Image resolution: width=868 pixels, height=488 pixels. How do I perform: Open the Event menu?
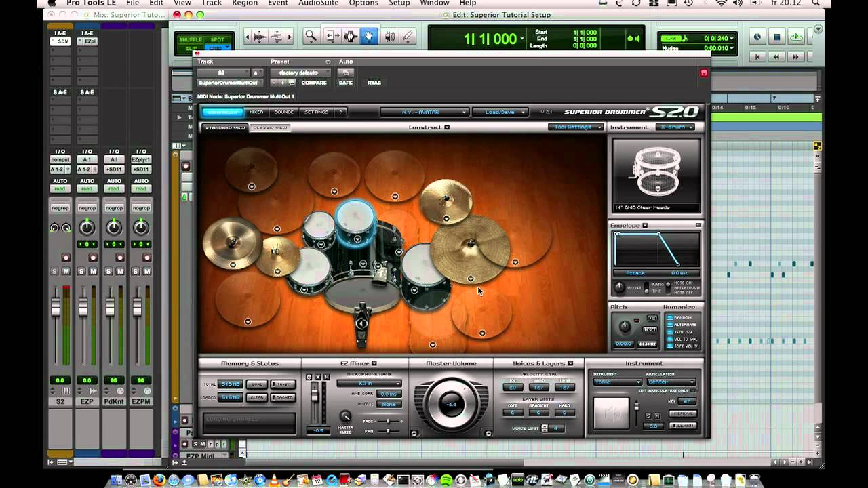(x=278, y=3)
